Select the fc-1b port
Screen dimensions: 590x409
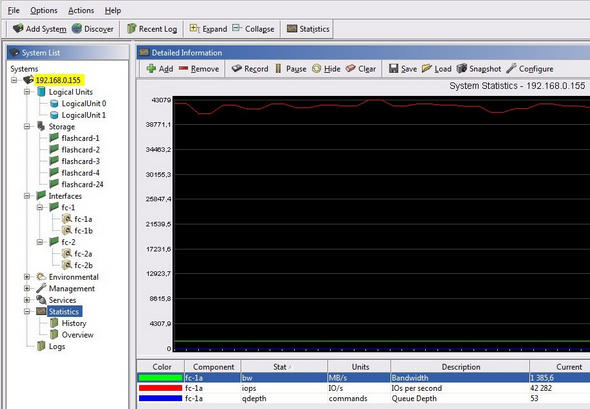coord(83,231)
